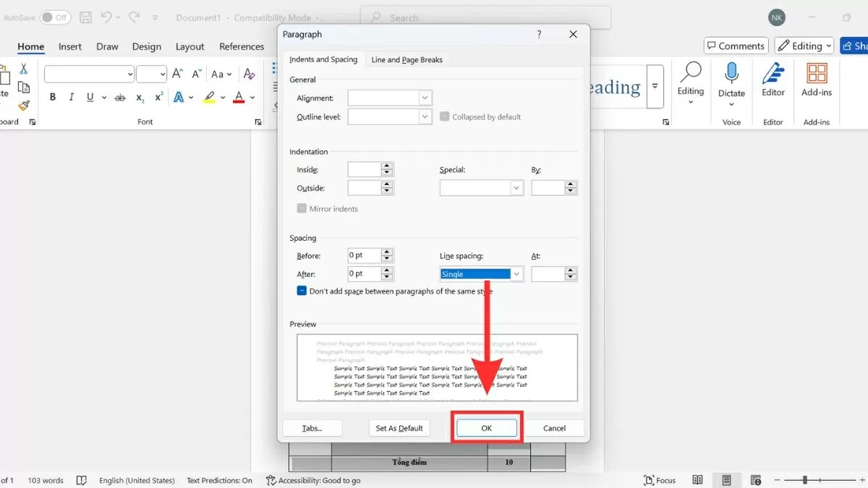868x488 pixels.
Task: Toggle Don't add space between paragraphs checkbox
Action: pyautogui.click(x=302, y=291)
